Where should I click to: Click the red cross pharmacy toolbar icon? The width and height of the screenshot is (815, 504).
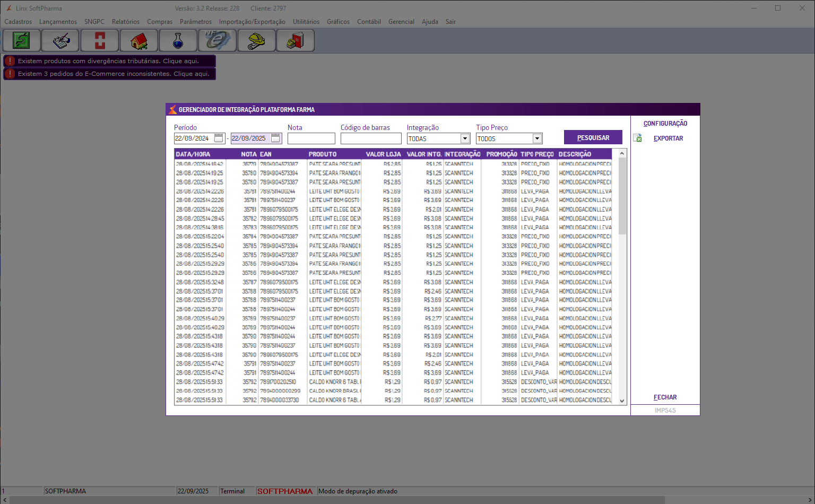100,40
